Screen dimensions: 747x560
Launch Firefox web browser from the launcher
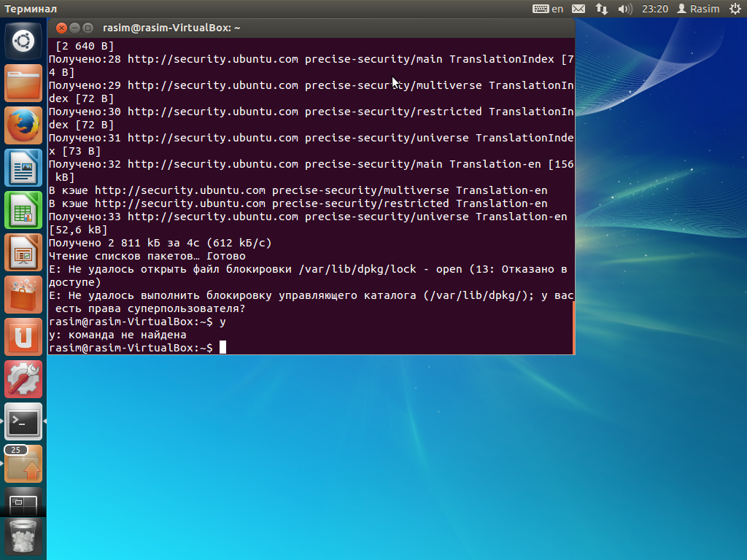click(23, 125)
